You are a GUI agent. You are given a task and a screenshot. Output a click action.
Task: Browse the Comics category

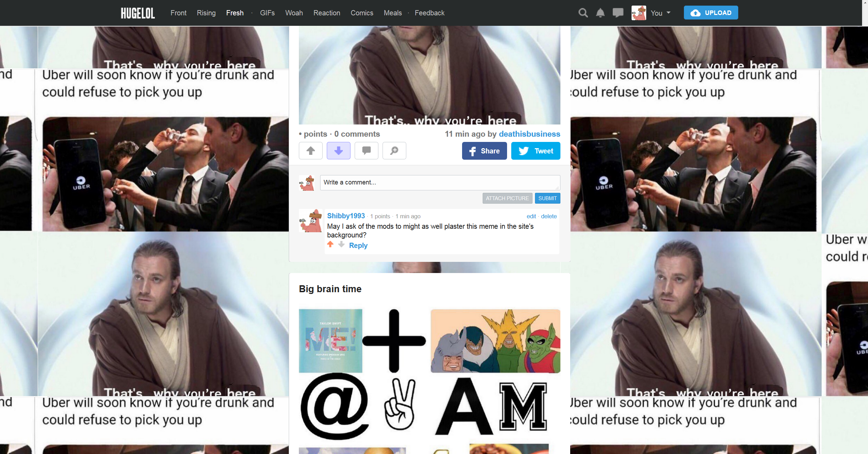pyautogui.click(x=362, y=13)
